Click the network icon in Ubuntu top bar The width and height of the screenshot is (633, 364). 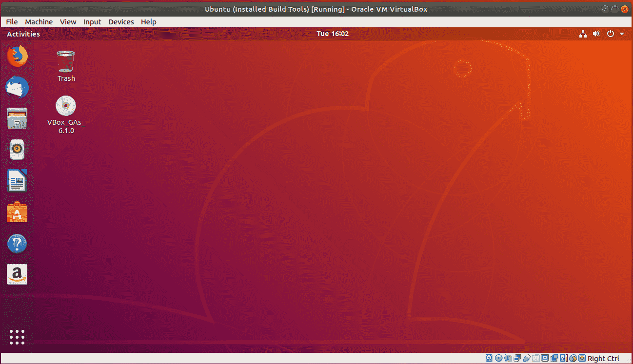tap(582, 34)
